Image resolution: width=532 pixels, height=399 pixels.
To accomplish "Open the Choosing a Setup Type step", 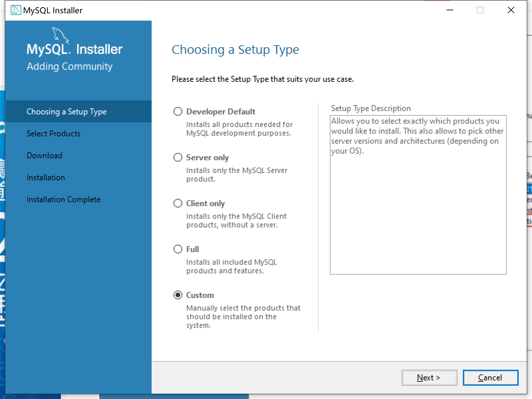I will pyautogui.click(x=78, y=111).
